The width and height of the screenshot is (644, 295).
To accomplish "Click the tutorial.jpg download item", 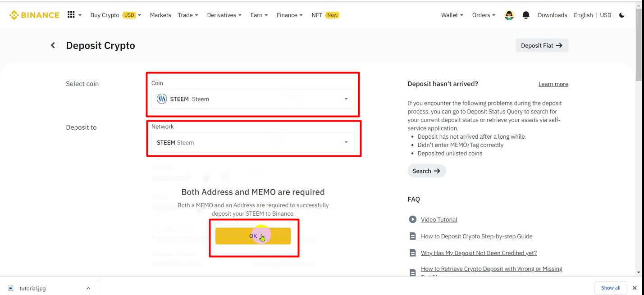I will (x=50, y=288).
